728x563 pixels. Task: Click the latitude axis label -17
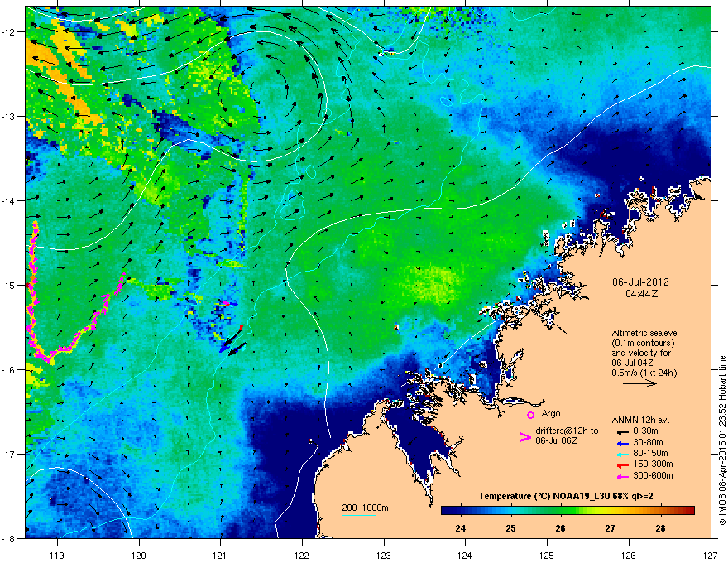coord(8,455)
